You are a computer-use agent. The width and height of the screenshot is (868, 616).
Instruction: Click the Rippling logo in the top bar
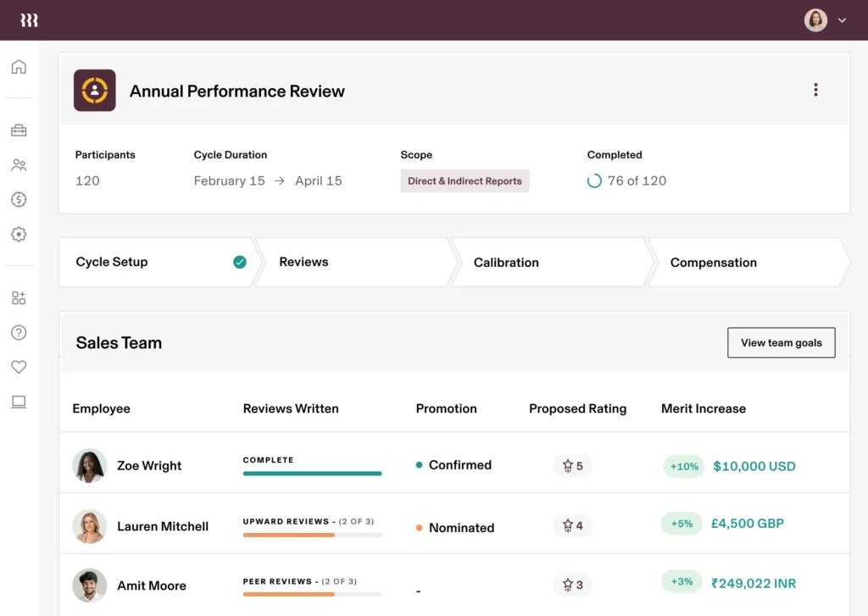click(29, 19)
